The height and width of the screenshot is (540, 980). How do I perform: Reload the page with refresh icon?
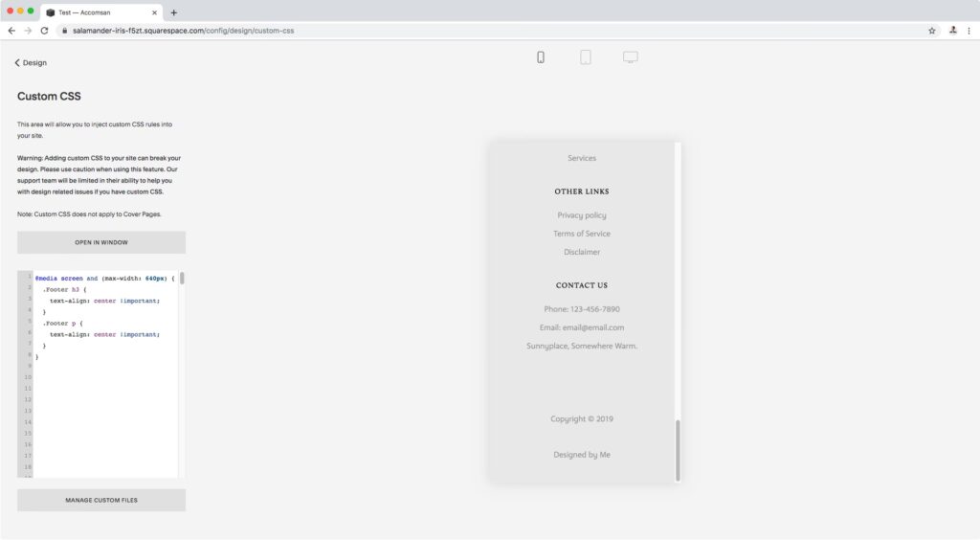[44, 31]
